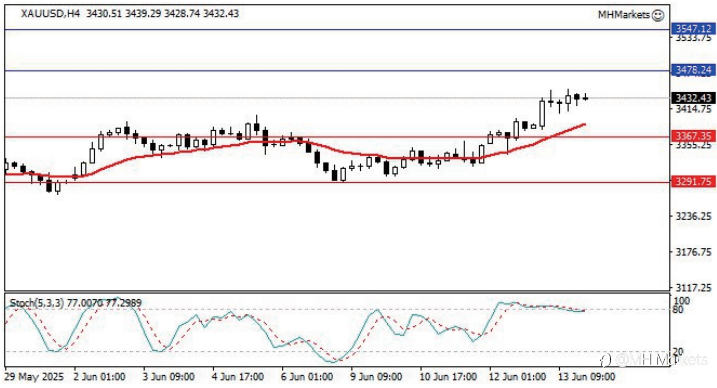Click the stochastic 100 level label
The height and width of the screenshot is (388, 717).
click(681, 301)
